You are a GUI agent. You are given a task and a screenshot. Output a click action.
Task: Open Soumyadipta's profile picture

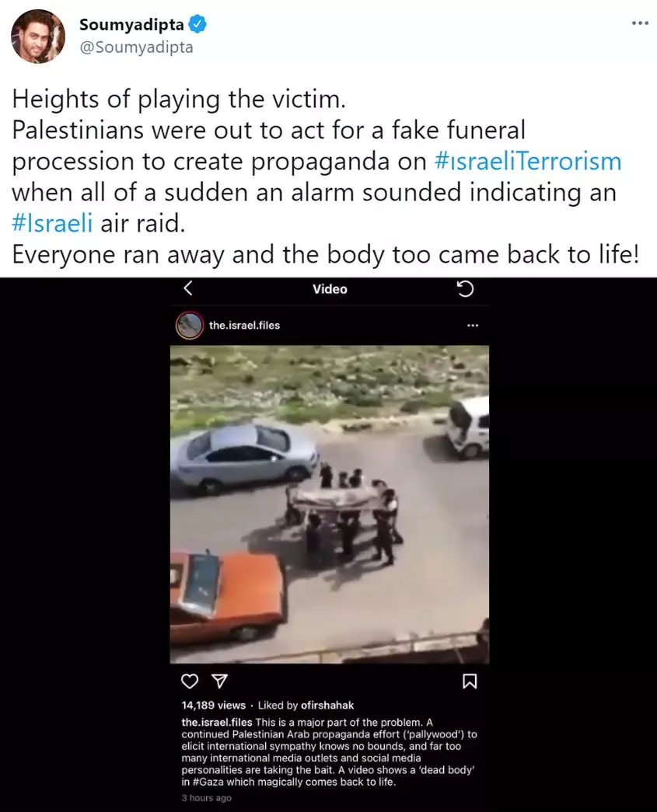pyautogui.click(x=38, y=37)
